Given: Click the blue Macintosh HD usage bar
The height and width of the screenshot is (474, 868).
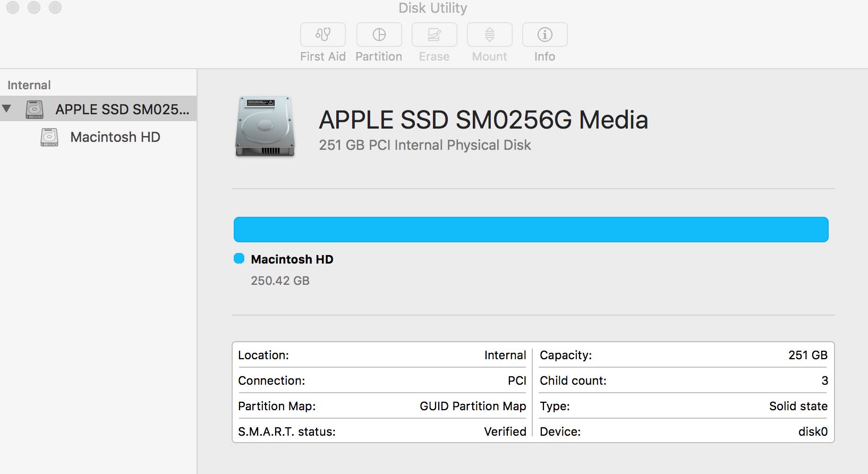Looking at the screenshot, I should click(x=531, y=230).
